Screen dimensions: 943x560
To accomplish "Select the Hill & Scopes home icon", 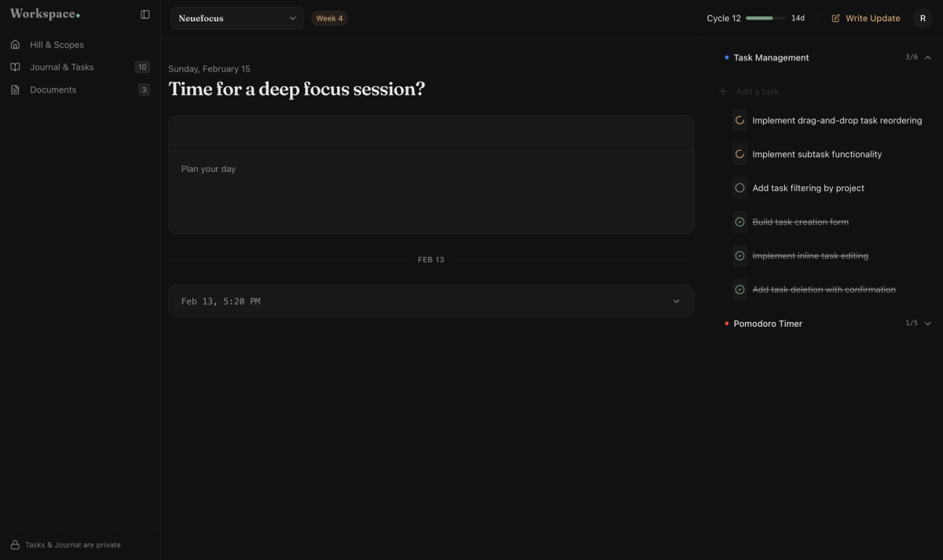I will [x=16, y=45].
